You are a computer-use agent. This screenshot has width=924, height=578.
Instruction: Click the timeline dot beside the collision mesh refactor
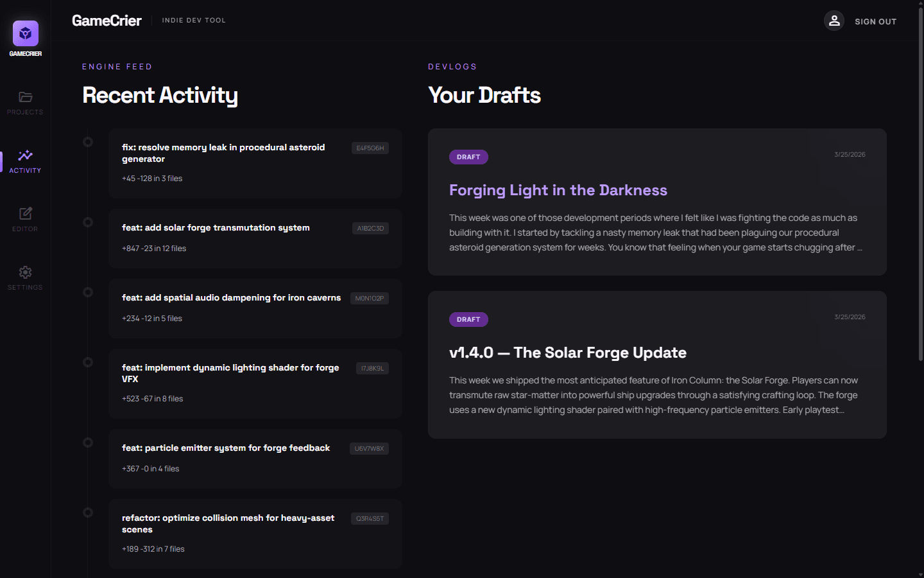point(88,512)
